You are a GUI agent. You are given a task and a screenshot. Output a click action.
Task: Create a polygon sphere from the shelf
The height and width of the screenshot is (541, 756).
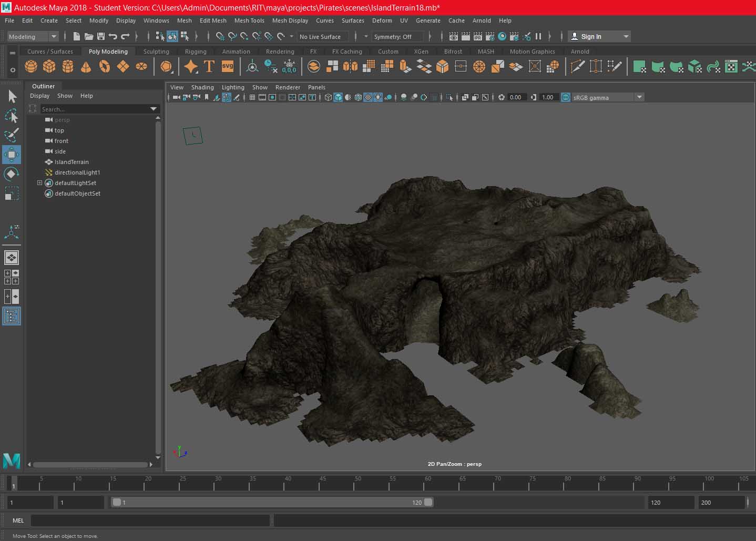[31, 67]
